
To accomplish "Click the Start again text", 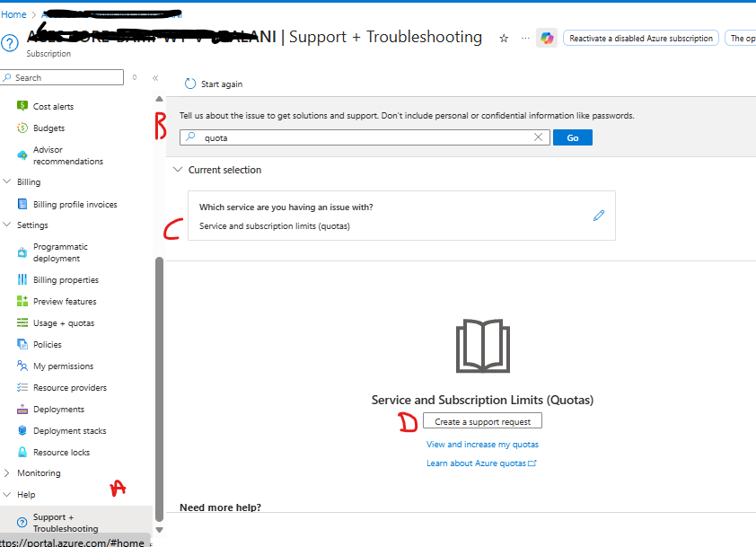I will pyautogui.click(x=221, y=84).
